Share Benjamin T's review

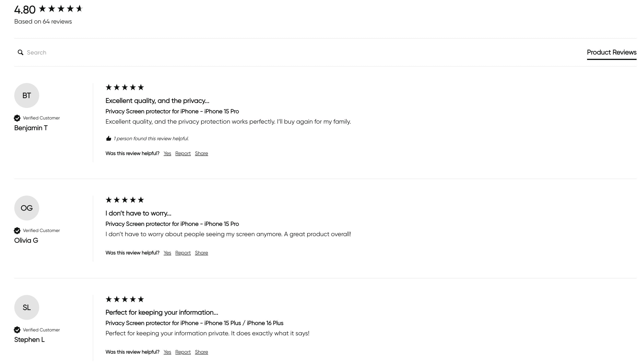201,153
